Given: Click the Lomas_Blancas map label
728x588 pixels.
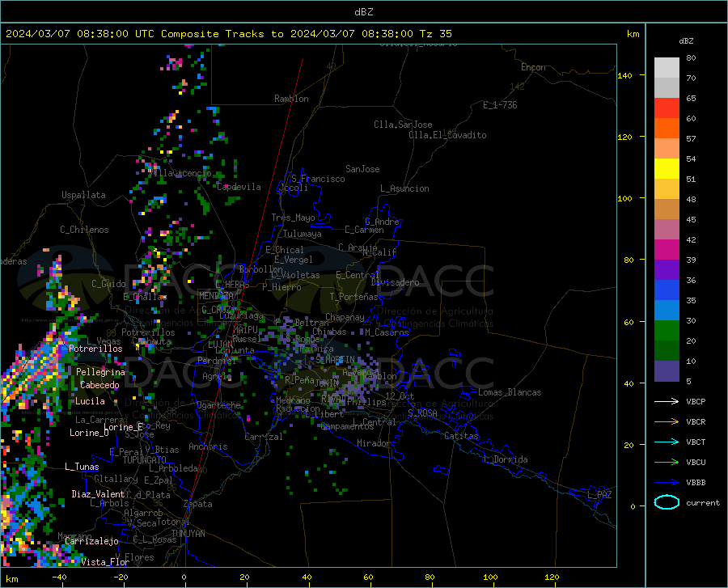Looking at the screenshot, I should (x=510, y=392).
